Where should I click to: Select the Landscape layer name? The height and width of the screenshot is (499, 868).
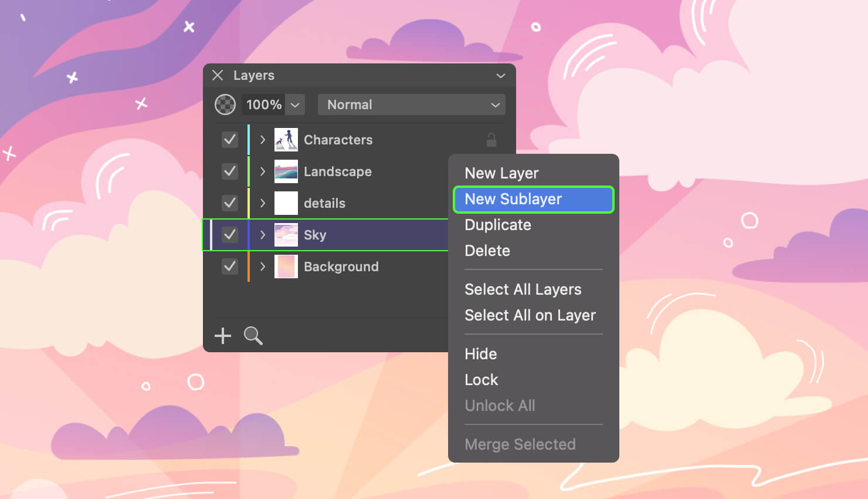coord(338,171)
